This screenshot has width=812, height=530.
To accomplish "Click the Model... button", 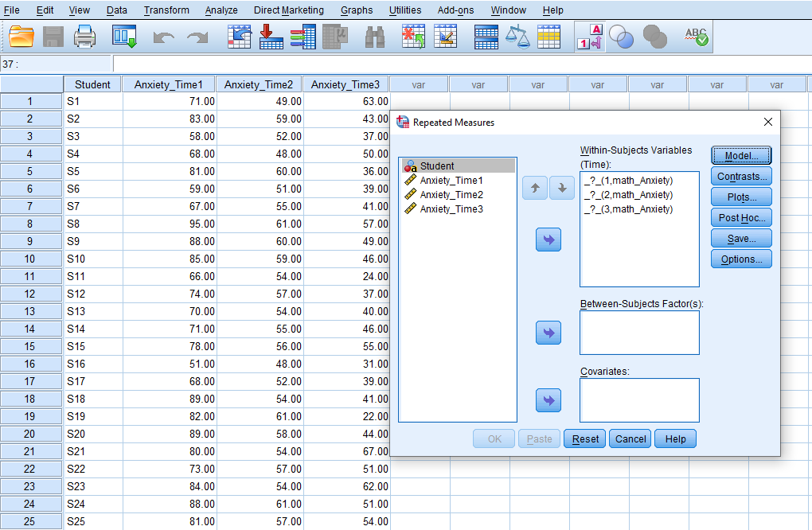I will point(741,155).
